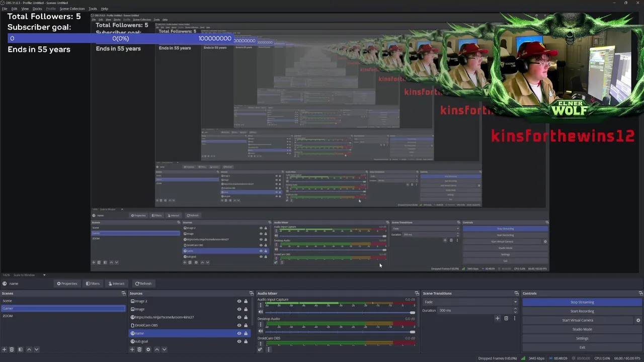This screenshot has width=644, height=362.
Task: Float the Scenes dock icon
Action: click(x=124, y=293)
